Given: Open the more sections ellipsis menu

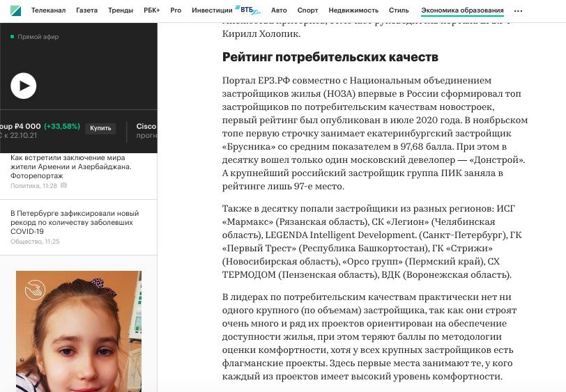Looking at the screenshot, I should (518, 11).
